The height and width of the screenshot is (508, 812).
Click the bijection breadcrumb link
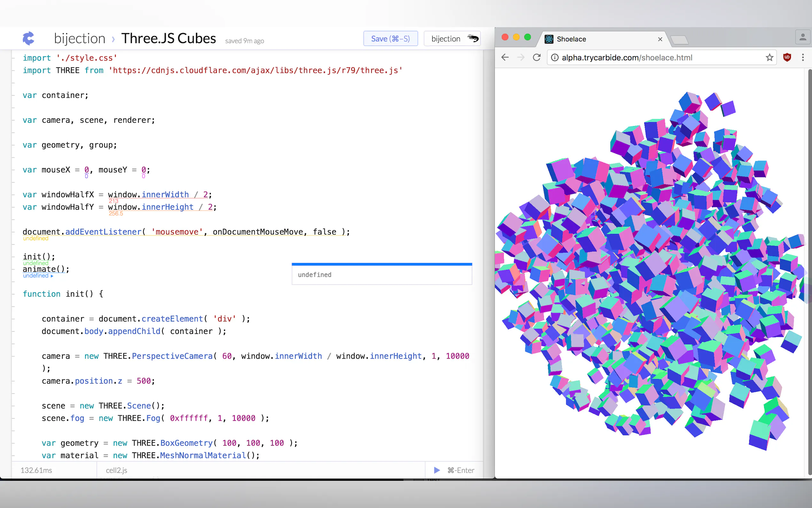click(80, 39)
